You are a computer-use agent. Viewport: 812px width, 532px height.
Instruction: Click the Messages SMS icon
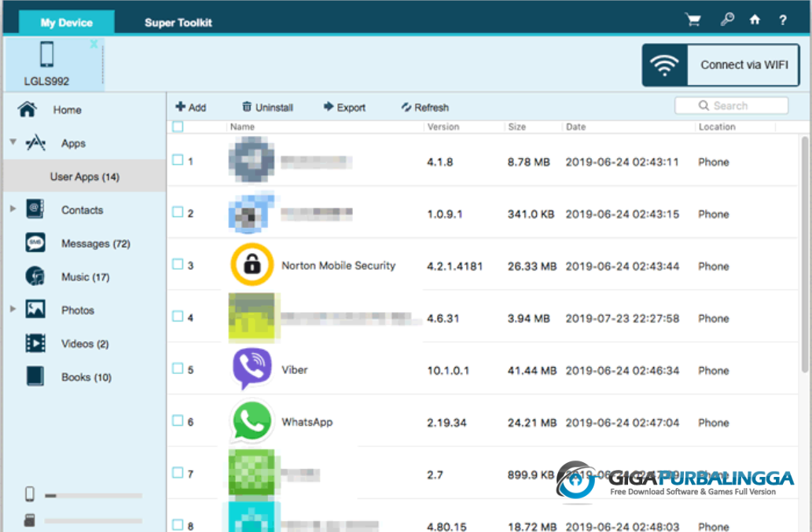click(x=35, y=243)
